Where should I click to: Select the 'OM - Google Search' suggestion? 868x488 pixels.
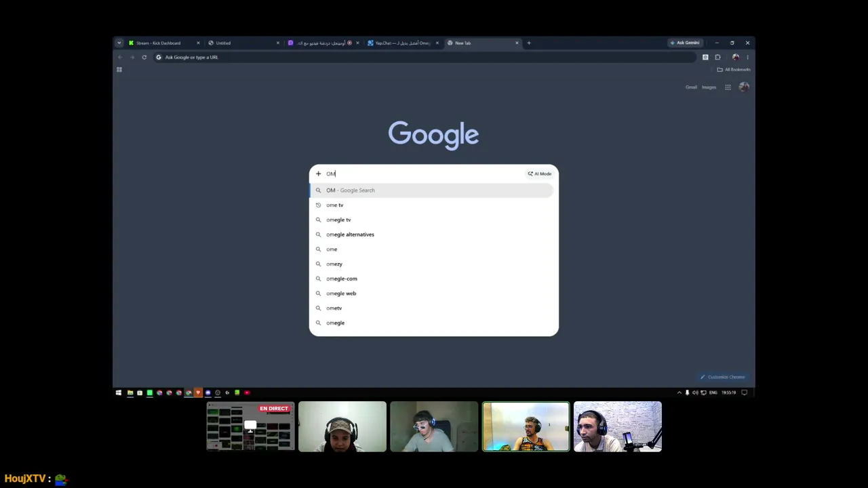pyautogui.click(x=431, y=190)
